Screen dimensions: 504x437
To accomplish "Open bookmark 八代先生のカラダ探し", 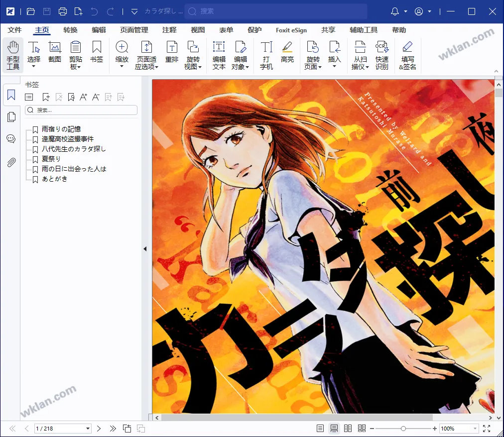I will (x=74, y=149).
